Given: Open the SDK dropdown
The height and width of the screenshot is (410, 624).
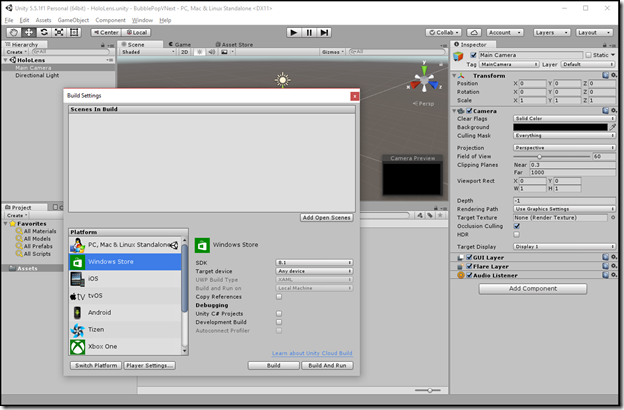Looking at the screenshot, I should point(314,263).
